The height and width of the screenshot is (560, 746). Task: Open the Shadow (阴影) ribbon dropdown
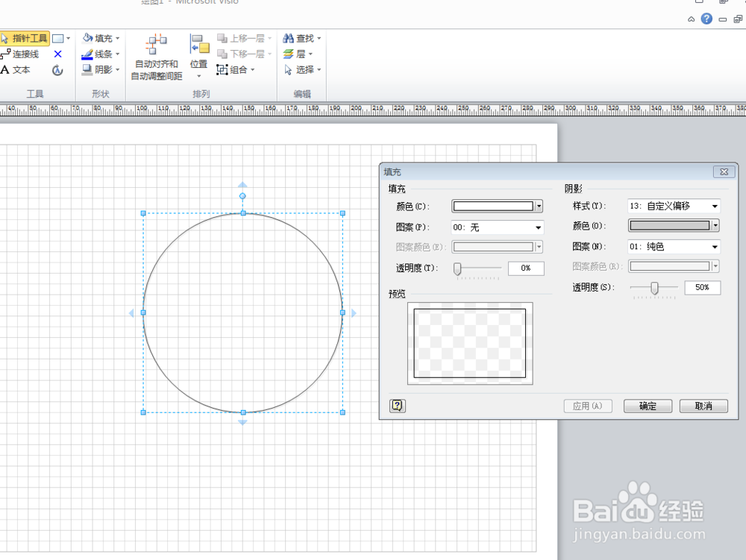(x=101, y=70)
